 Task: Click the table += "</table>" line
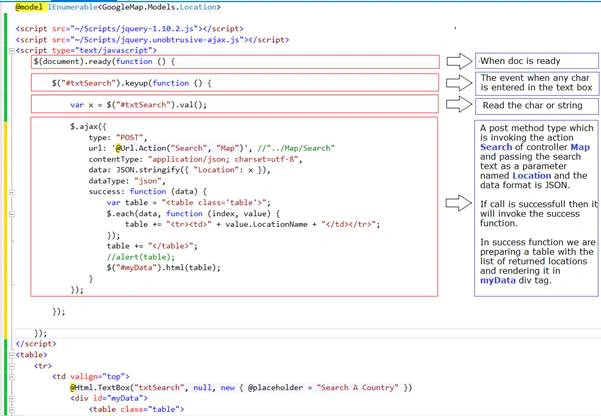[153, 246]
